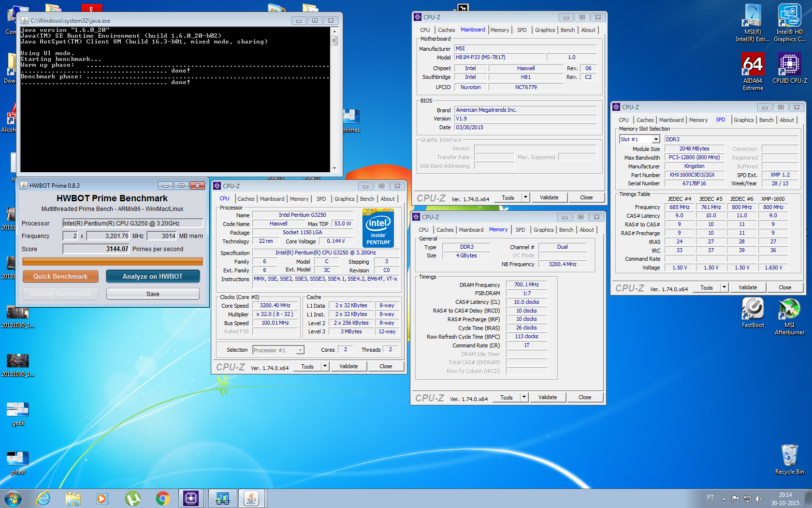Open Recycle Bin on desktop
This screenshot has height=508, width=812.
(789, 459)
